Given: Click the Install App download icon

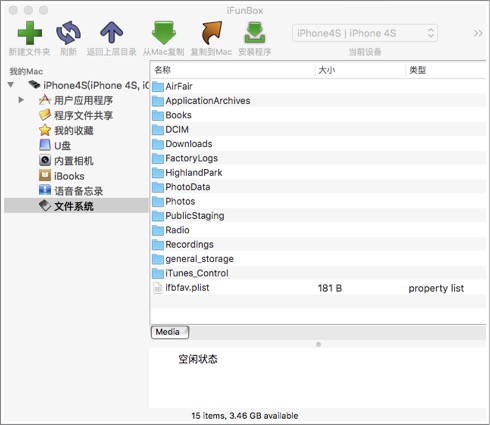Looking at the screenshot, I should pos(255,33).
